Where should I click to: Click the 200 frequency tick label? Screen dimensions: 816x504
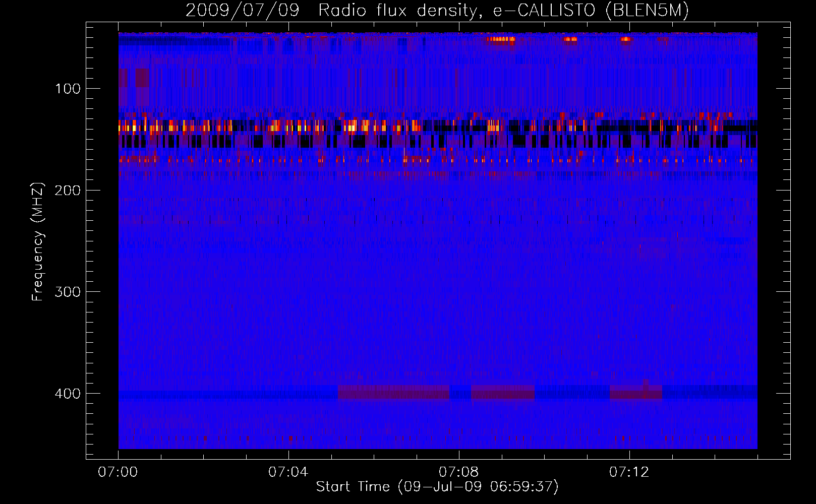pyautogui.click(x=68, y=191)
